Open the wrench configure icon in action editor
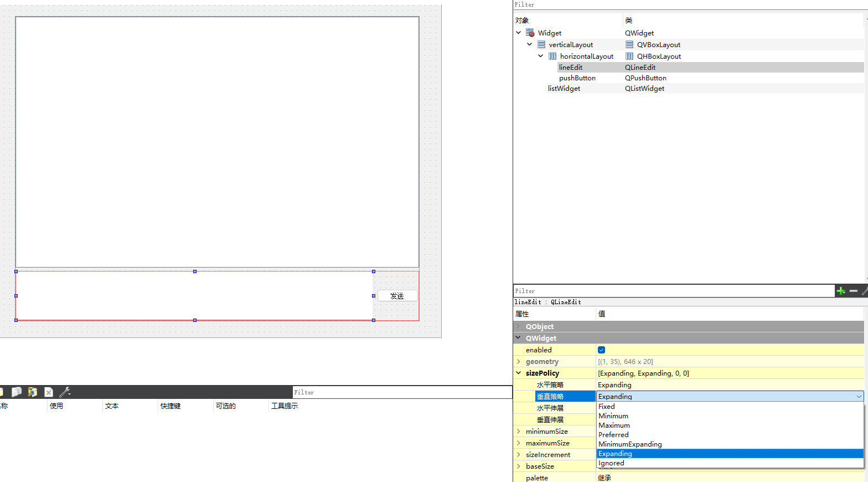 [65, 392]
